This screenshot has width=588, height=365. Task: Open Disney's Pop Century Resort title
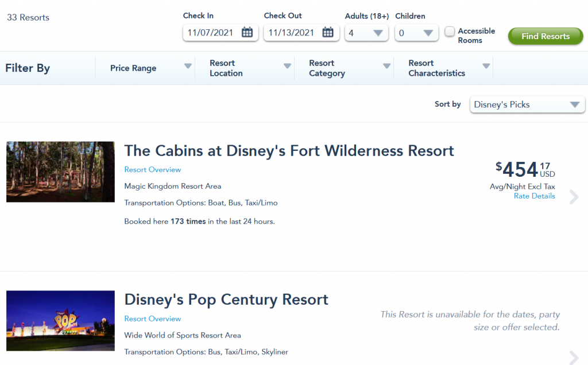226,300
